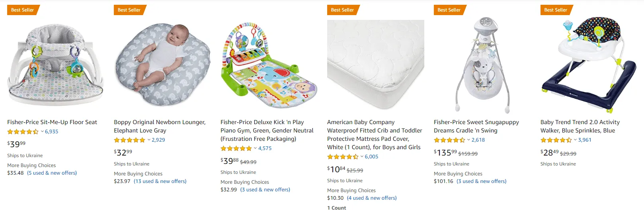Click the Fisher-Price Sit-Me-Up Floor Seat image
The image size is (644, 218).
(55, 66)
